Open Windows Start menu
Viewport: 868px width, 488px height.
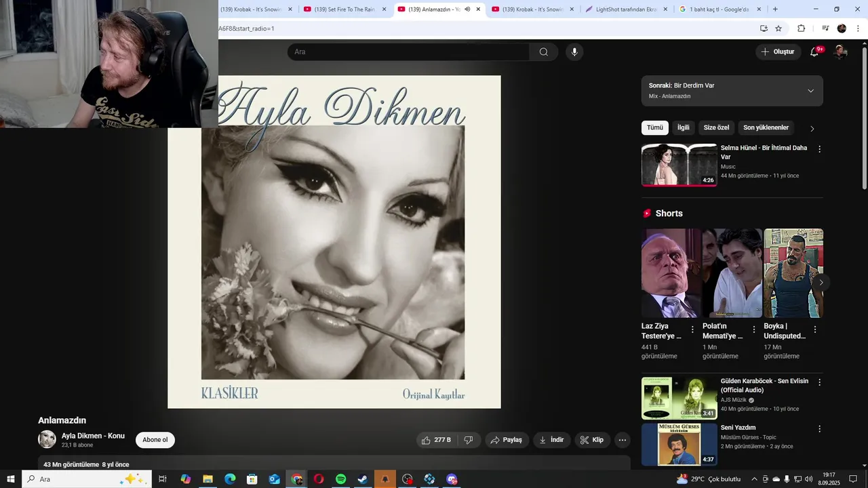coord(11,479)
